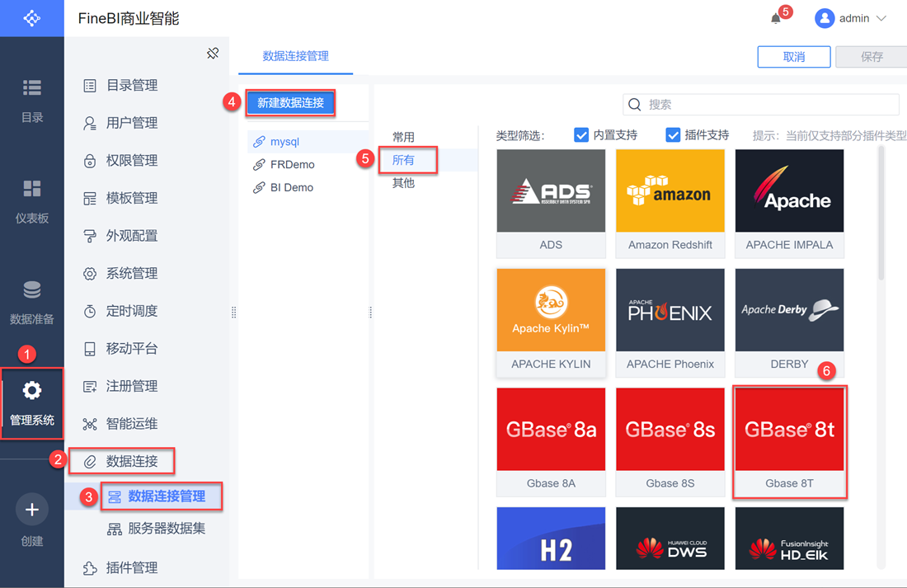Select the FRDemo connection

click(x=308, y=165)
